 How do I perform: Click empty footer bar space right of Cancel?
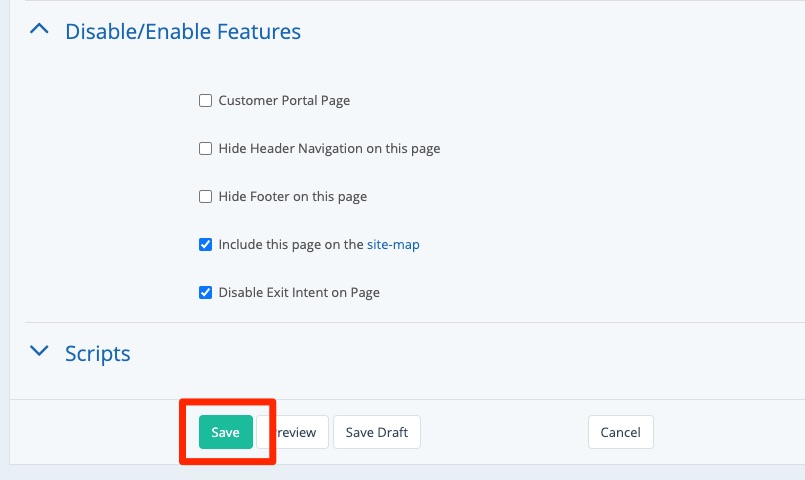click(x=730, y=432)
